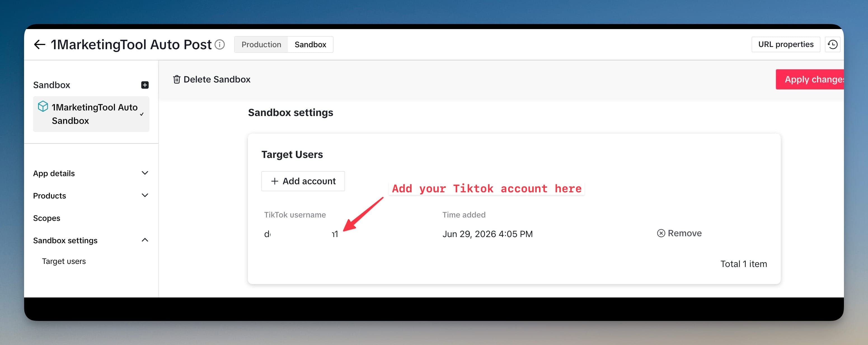Click the Sandbox heading in the sidebar
Image resolution: width=868 pixels, height=345 pixels.
[x=51, y=85]
